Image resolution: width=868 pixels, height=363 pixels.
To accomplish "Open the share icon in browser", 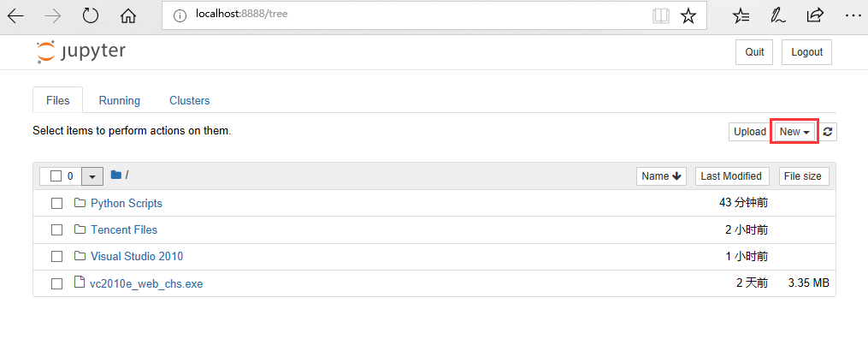I will pos(815,16).
